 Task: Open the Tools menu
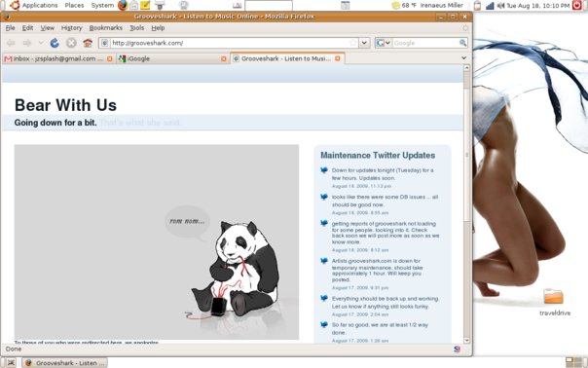(x=137, y=28)
